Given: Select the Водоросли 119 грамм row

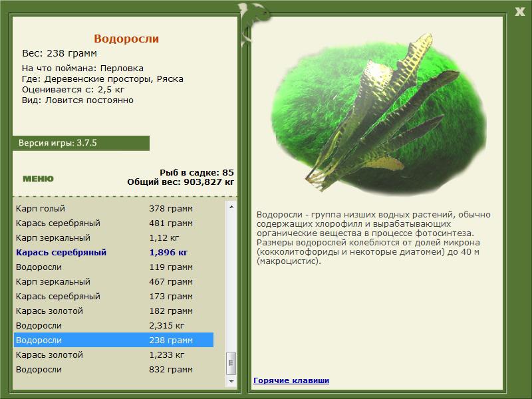Looking at the screenshot, I should pos(114,267).
